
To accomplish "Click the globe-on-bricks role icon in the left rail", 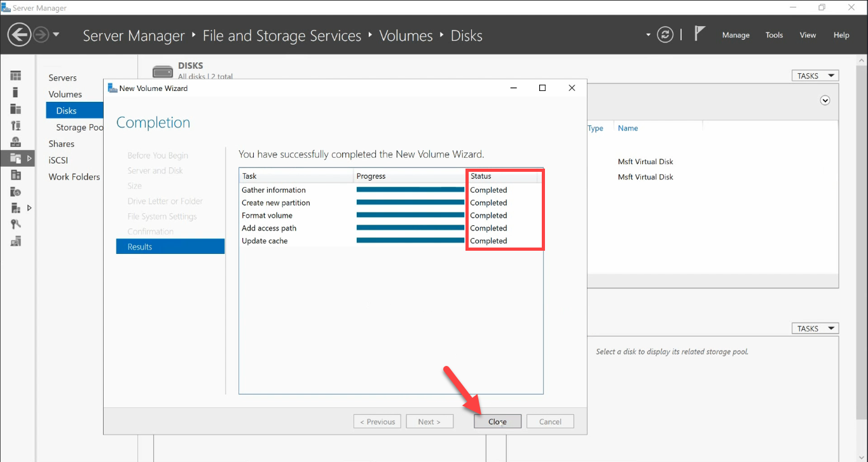I will tap(16, 142).
